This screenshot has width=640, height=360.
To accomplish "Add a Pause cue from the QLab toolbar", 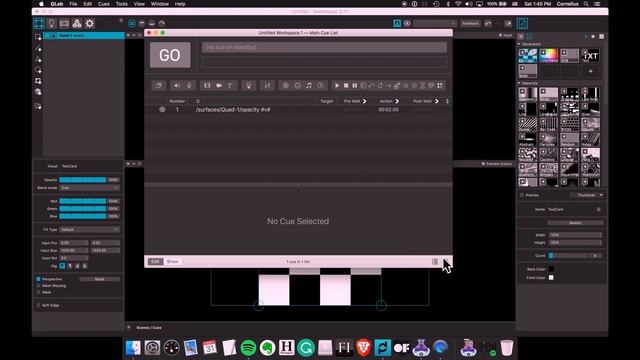I will click(355, 85).
